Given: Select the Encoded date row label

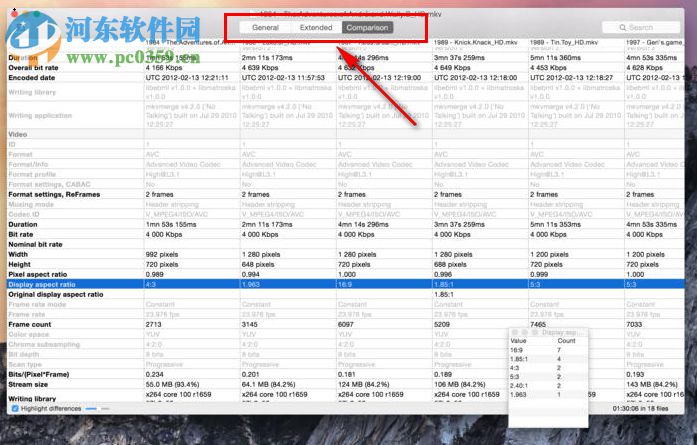Looking at the screenshot, I should point(32,77).
